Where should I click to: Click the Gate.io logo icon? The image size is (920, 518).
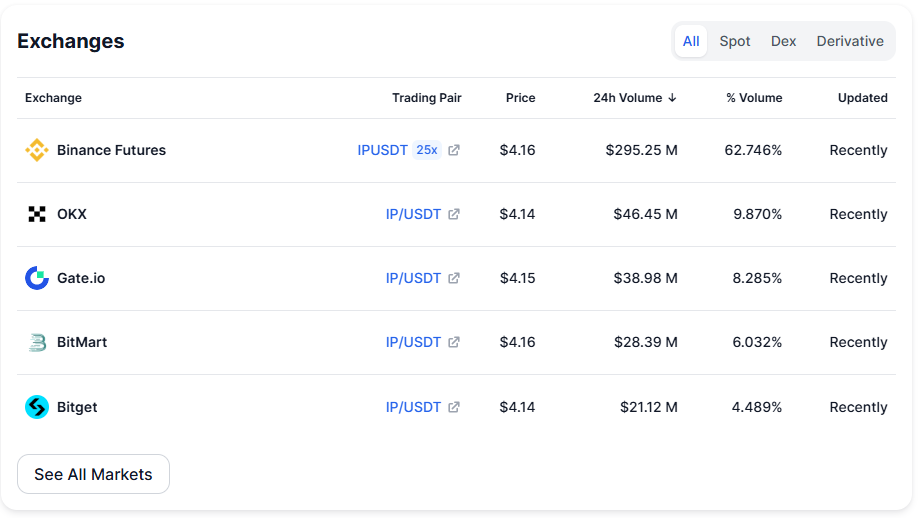pyautogui.click(x=36, y=278)
